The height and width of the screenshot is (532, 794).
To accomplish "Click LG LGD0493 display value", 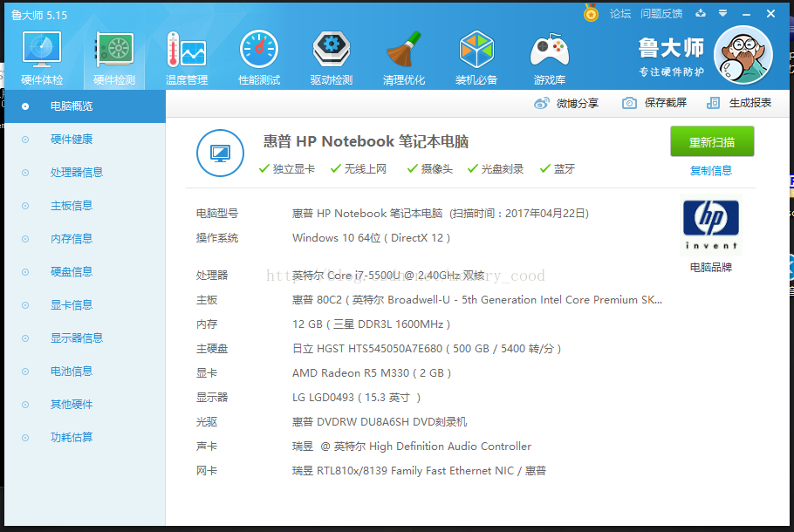I will coord(357,398).
